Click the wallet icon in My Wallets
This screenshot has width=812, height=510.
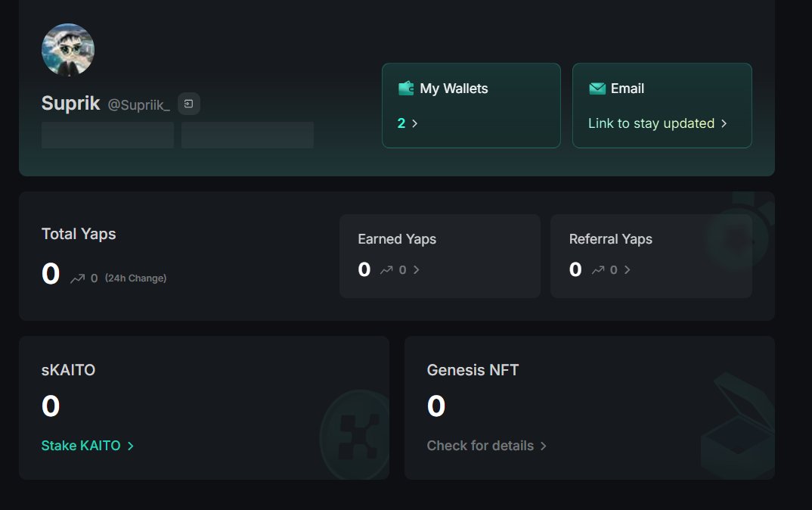tap(406, 88)
